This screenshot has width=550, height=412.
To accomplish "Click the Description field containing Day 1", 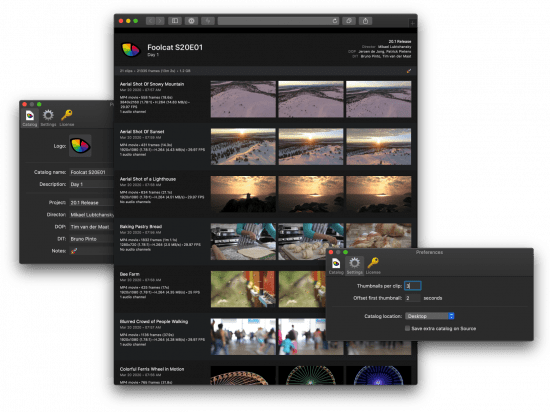I will [92, 184].
